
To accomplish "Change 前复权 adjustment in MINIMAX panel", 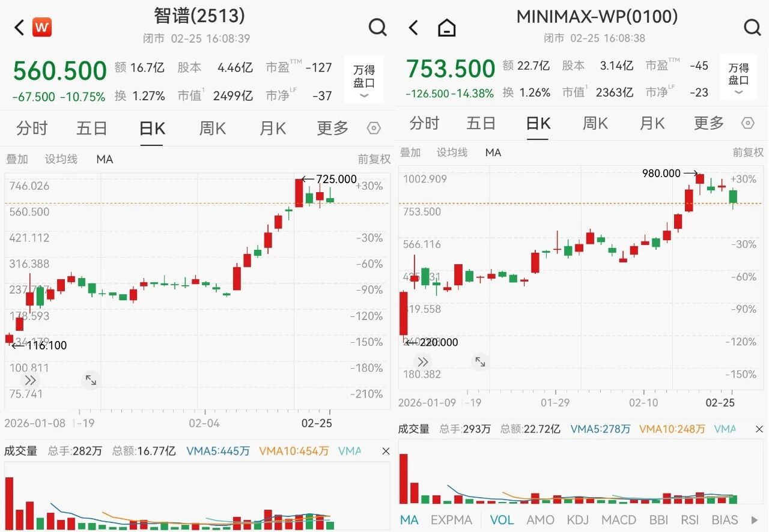I will [748, 153].
